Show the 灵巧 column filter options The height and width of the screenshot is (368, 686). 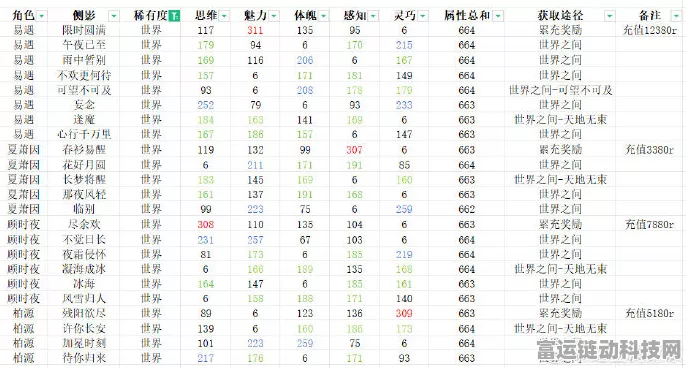(423, 16)
